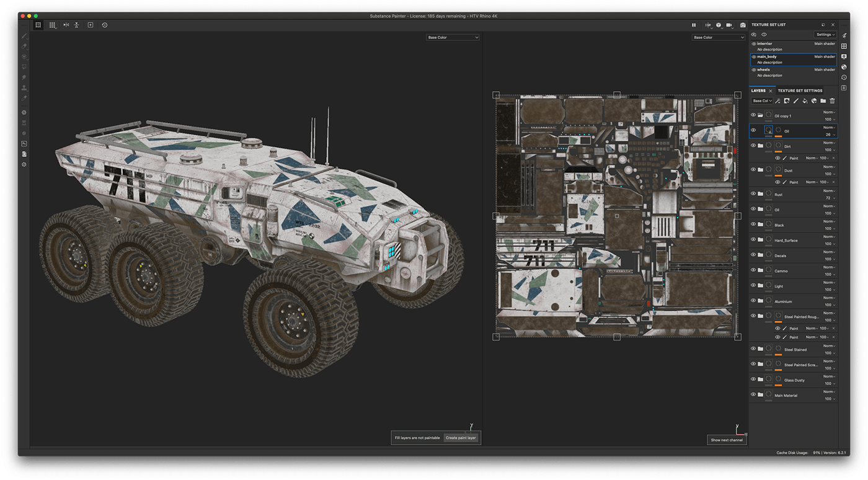Hide the Dirt layer

point(754,146)
